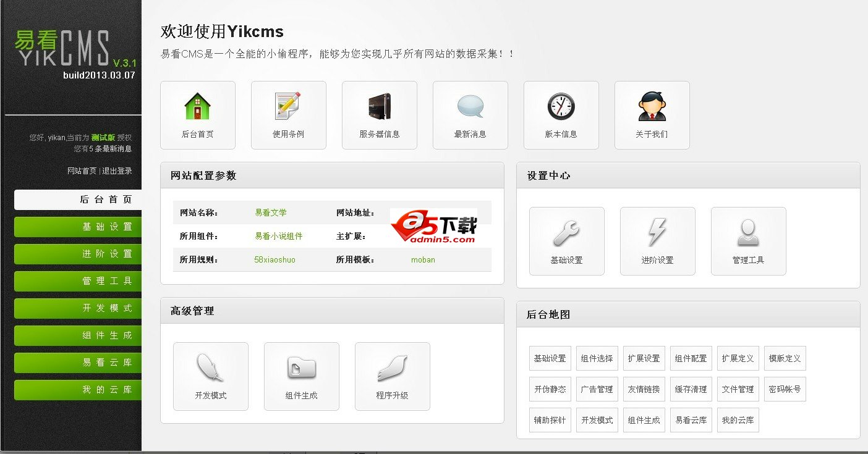
Task: Select 我的云库 in the left sidebar menu
Action: [x=78, y=390]
